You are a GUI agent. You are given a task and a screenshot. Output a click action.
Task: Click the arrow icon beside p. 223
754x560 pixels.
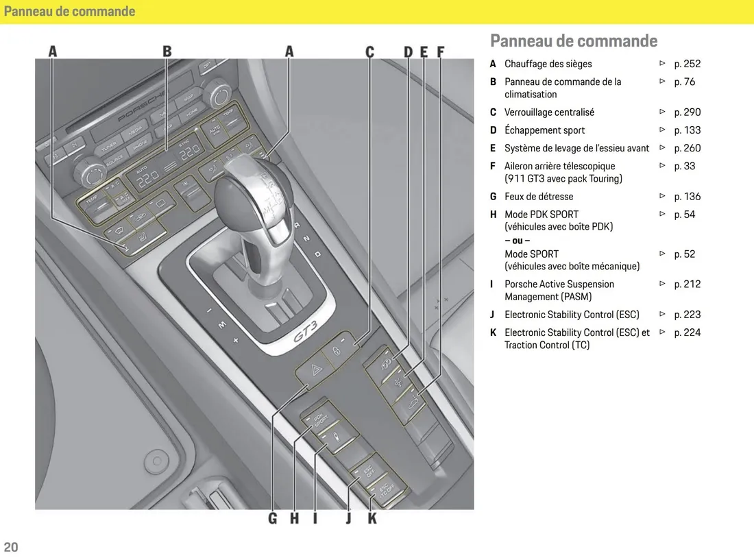click(x=662, y=314)
